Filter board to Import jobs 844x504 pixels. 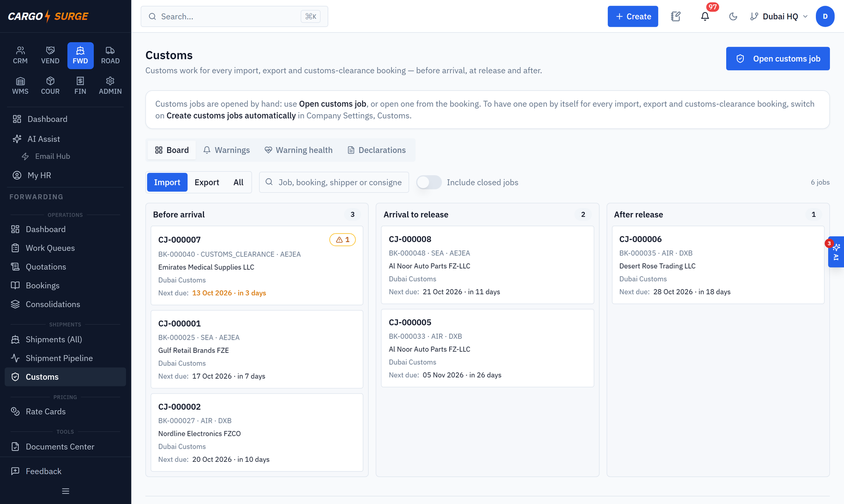[167, 182]
